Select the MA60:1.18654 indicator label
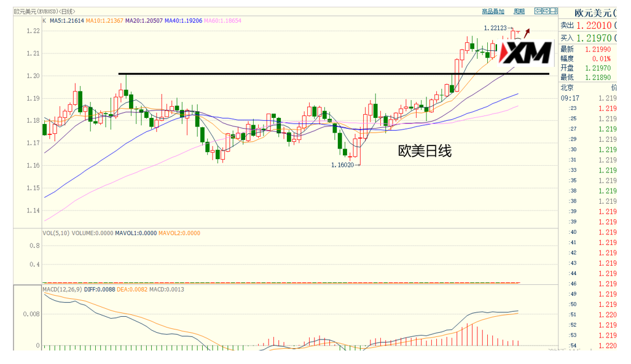Viewport: 631px width, 364px height. click(222, 20)
